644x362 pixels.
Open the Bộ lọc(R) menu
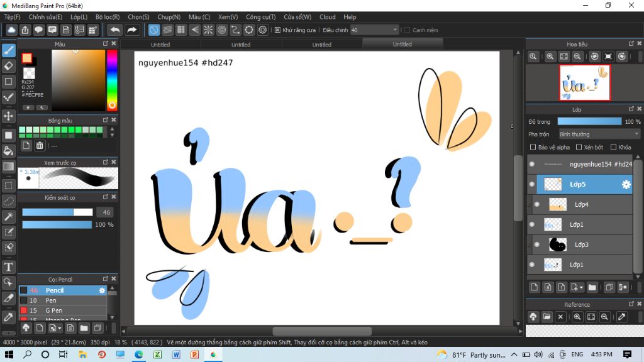click(x=108, y=17)
